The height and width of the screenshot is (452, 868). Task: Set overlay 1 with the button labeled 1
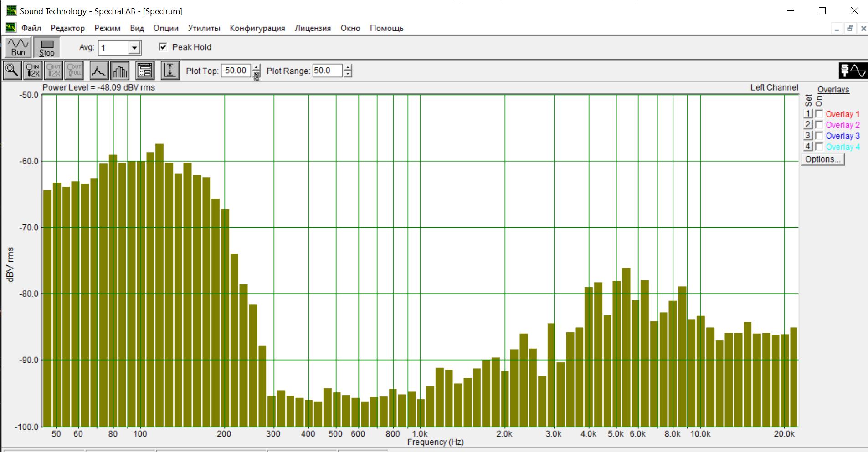click(x=808, y=114)
